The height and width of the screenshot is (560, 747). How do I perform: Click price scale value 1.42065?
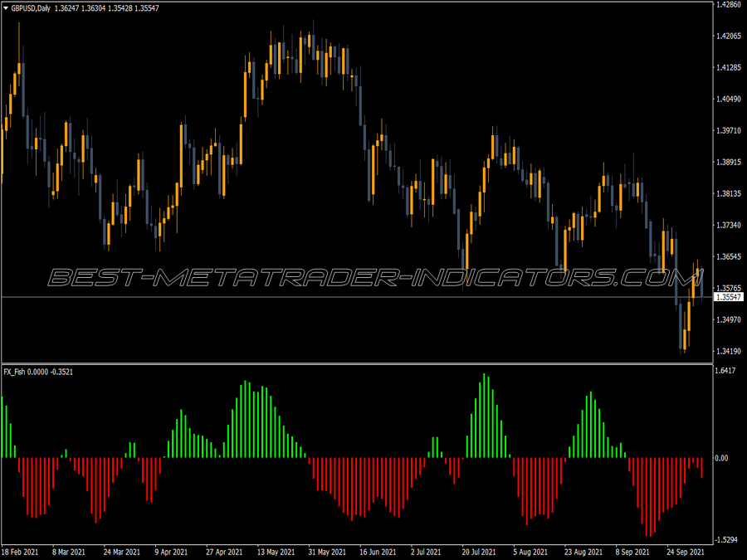[x=729, y=37]
